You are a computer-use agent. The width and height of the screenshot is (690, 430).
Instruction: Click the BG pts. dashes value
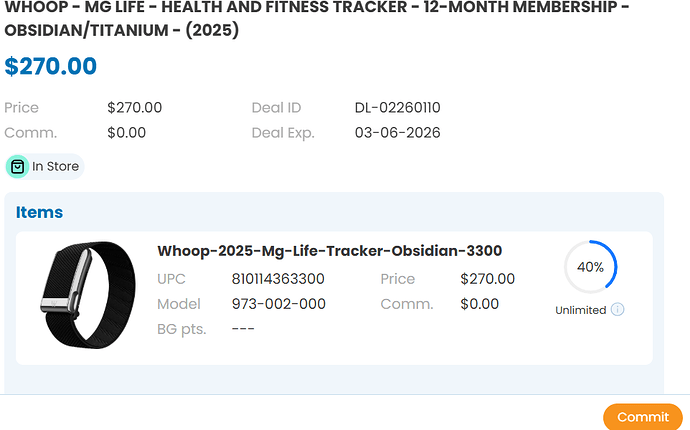coord(243,329)
